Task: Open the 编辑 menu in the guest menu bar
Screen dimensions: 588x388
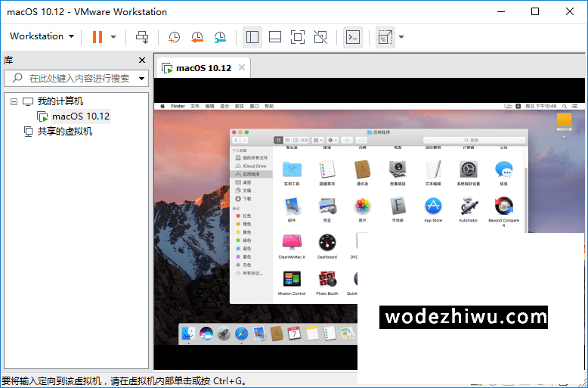Action: point(209,106)
